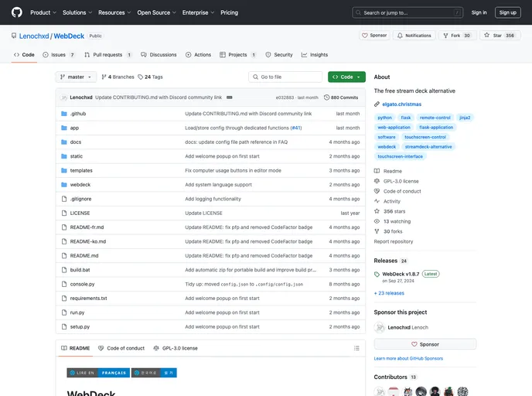Expand the Product menu
The width and height of the screenshot is (532, 396).
click(x=43, y=12)
